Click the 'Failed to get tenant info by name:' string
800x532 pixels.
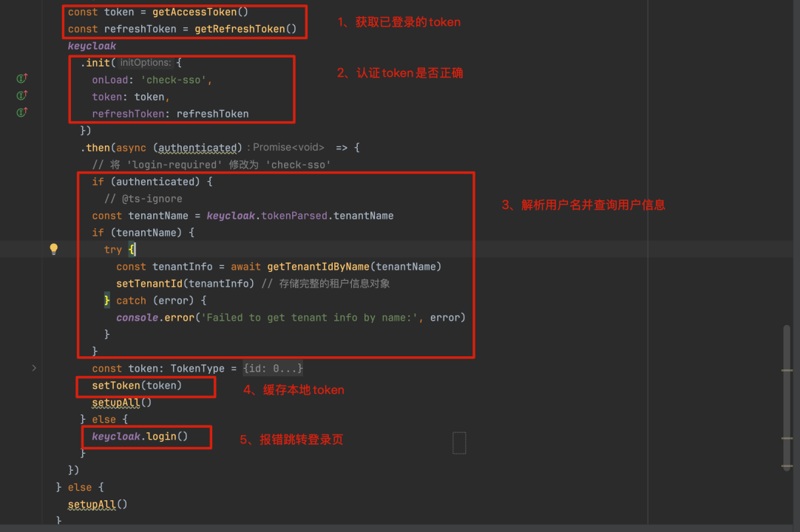click(x=309, y=318)
